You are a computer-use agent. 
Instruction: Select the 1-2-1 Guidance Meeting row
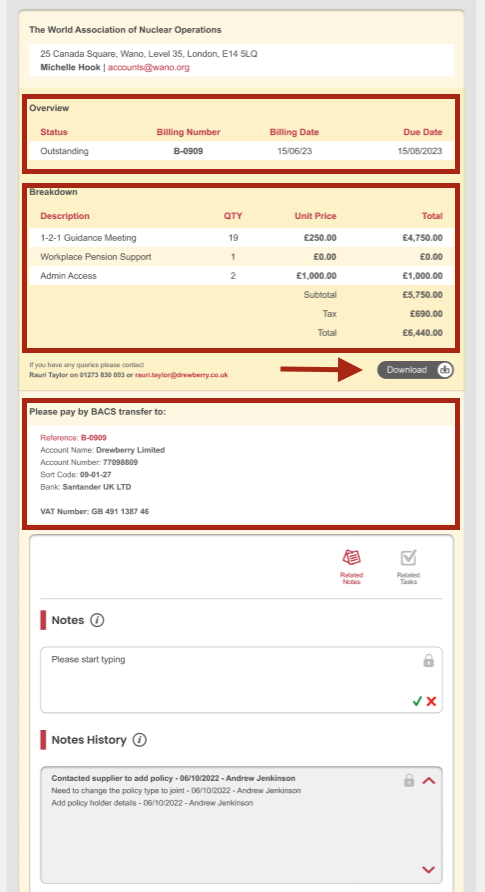241,238
